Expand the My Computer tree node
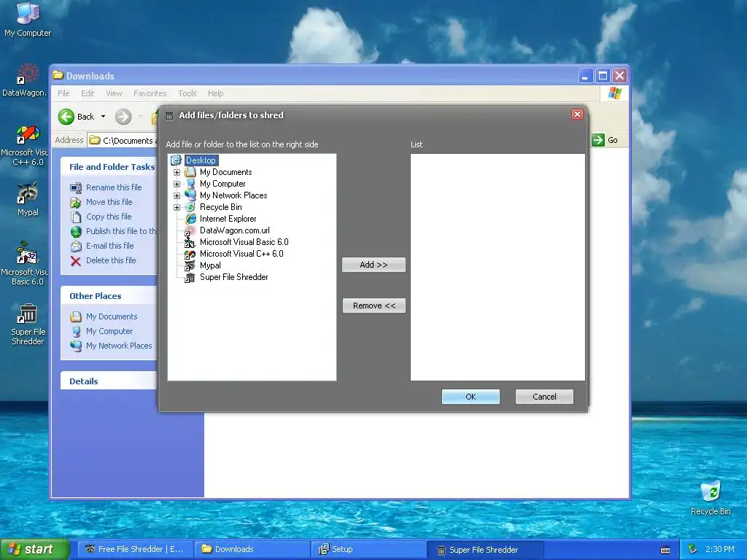This screenshot has width=747, height=560. point(177,184)
